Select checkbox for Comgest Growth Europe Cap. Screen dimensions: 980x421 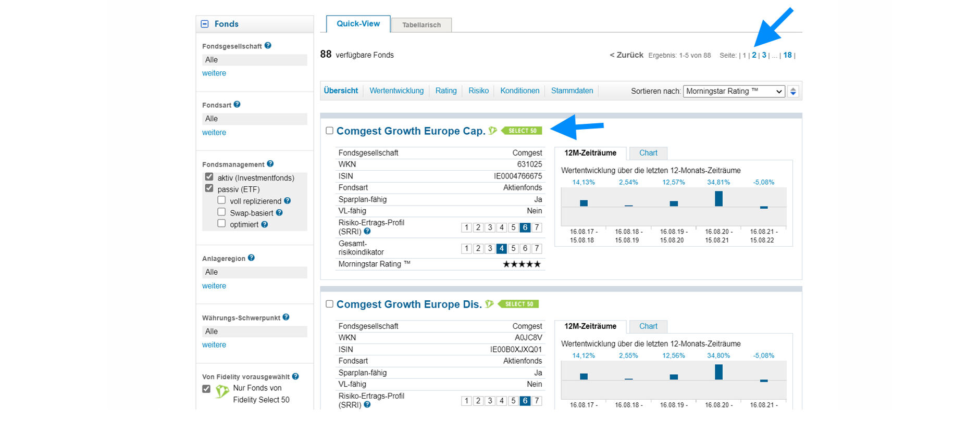click(329, 131)
